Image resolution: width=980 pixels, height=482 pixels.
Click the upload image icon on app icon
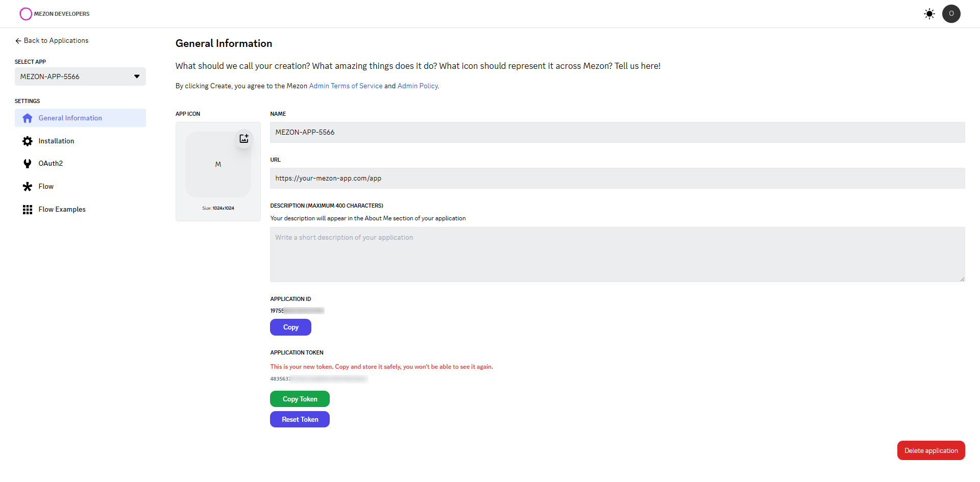(x=244, y=139)
